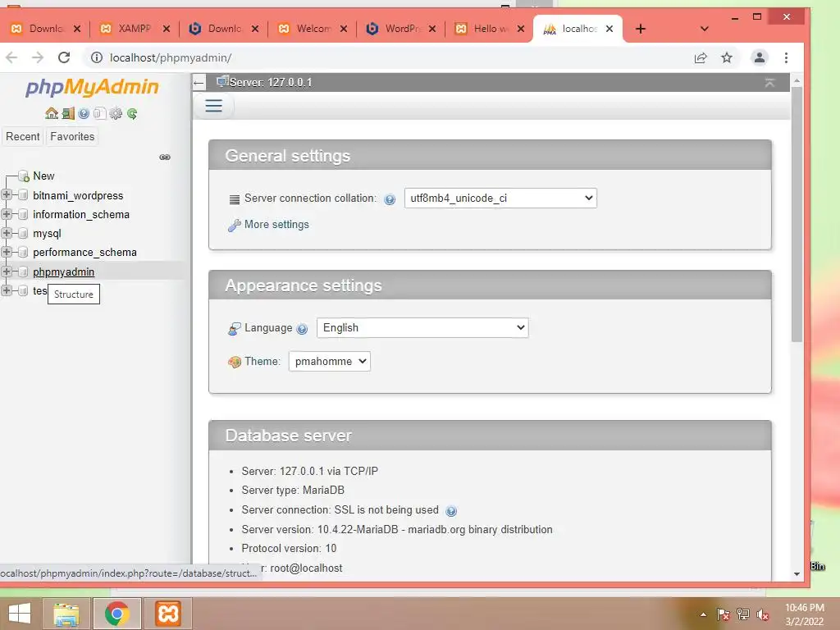The image size is (840, 630).
Task: Click the mysql database cylinder icon
Action: 23,233
